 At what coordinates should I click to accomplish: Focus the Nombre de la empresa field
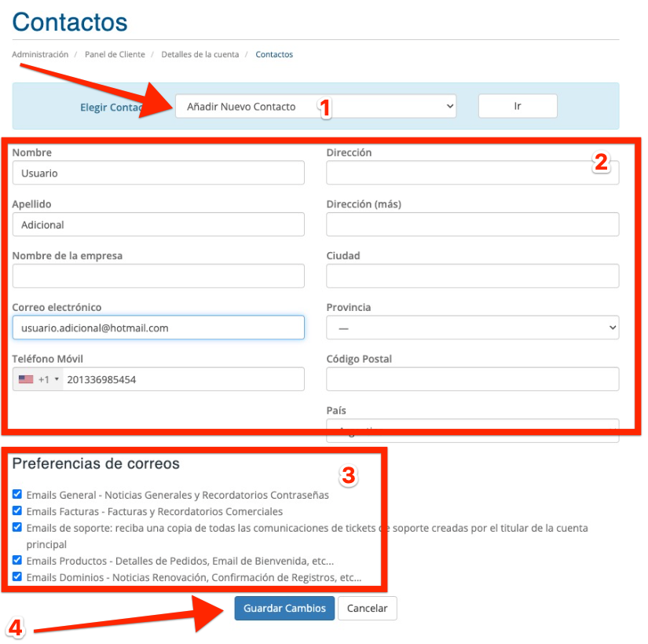pos(158,276)
